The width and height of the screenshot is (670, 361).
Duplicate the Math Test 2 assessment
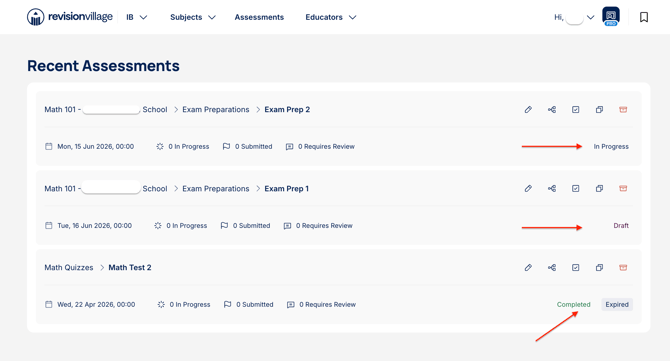coord(599,267)
